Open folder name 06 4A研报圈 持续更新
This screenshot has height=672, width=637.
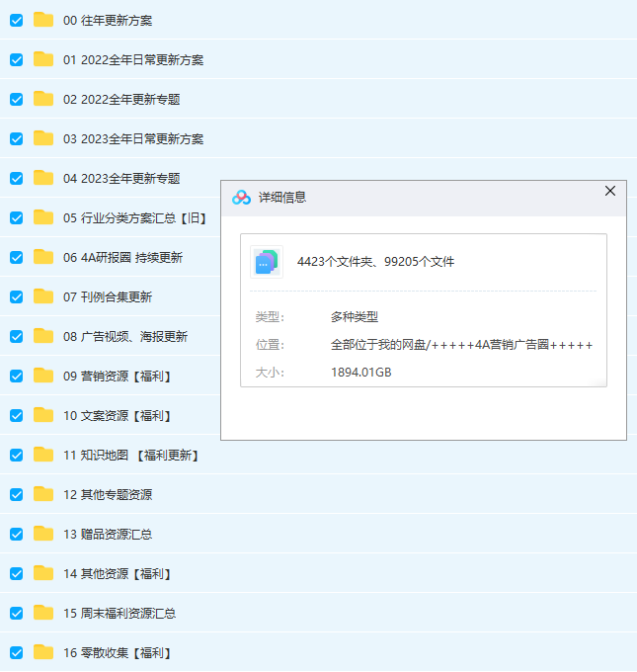tap(122, 258)
